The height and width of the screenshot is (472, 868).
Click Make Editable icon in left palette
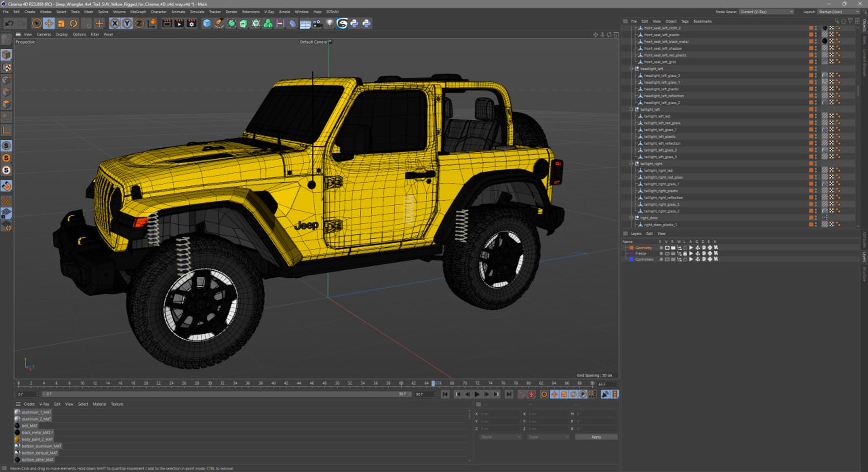[6, 40]
